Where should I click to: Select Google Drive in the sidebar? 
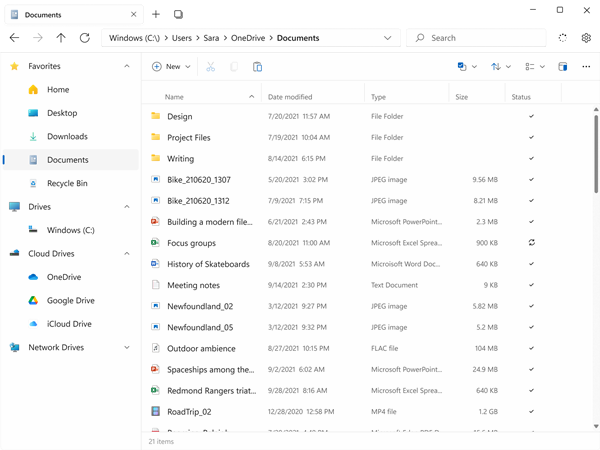point(70,300)
